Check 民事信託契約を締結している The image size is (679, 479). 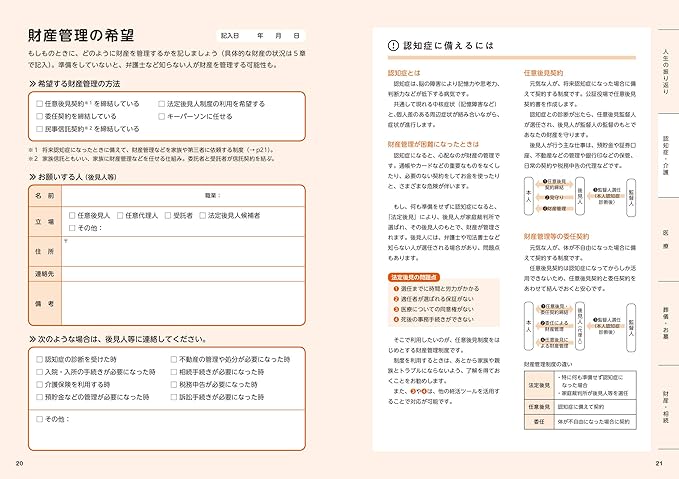[x=39, y=129]
